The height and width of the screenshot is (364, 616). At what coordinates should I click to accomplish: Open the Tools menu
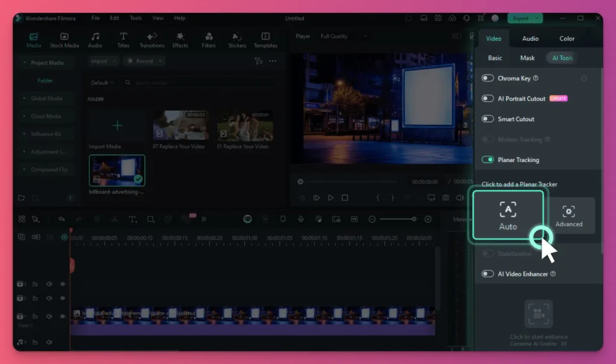coord(135,18)
